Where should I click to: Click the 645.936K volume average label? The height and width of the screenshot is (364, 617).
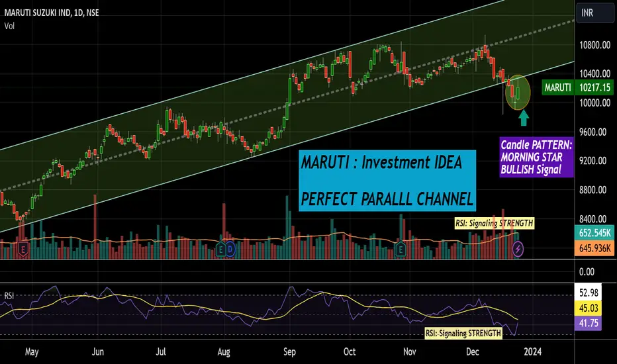(x=594, y=248)
